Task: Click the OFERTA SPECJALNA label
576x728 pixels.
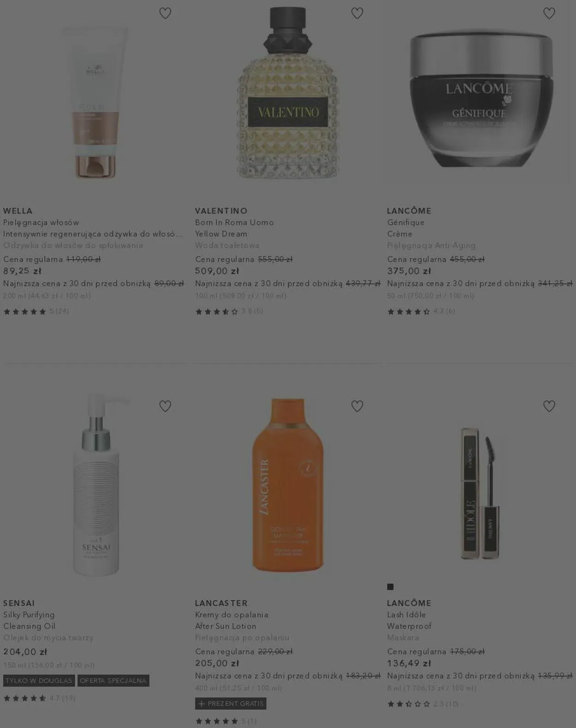Action: point(113,681)
